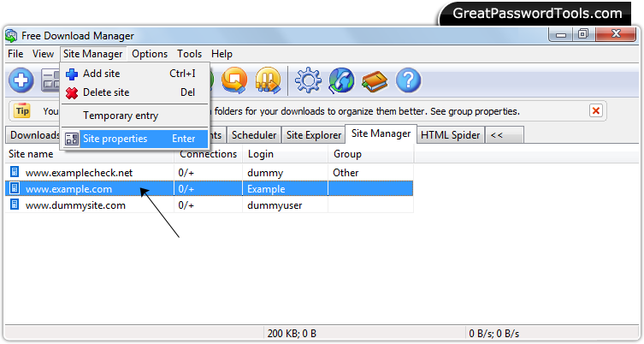The width and height of the screenshot is (644, 344).
Task: Click the dummy login cell
Action: pyautogui.click(x=285, y=172)
